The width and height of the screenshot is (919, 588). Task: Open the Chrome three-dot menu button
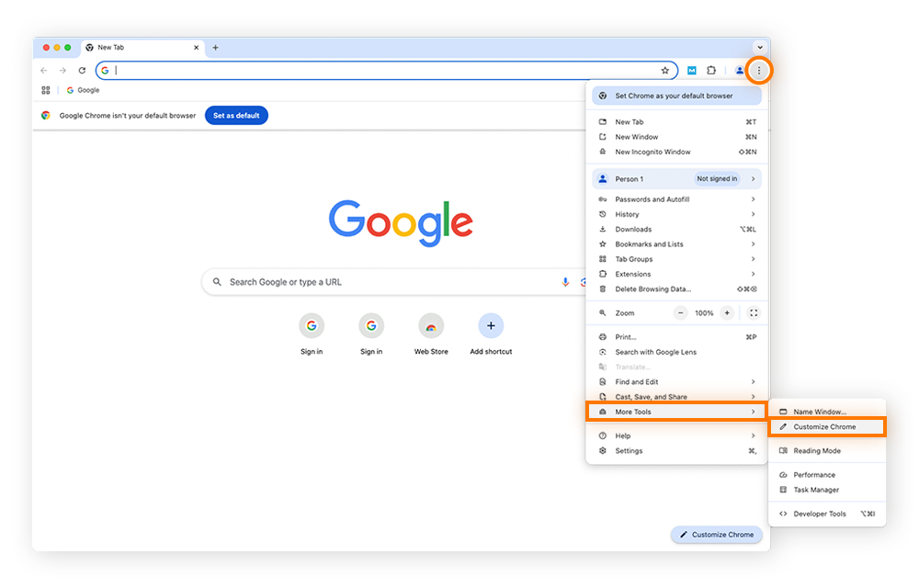point(758,70)
